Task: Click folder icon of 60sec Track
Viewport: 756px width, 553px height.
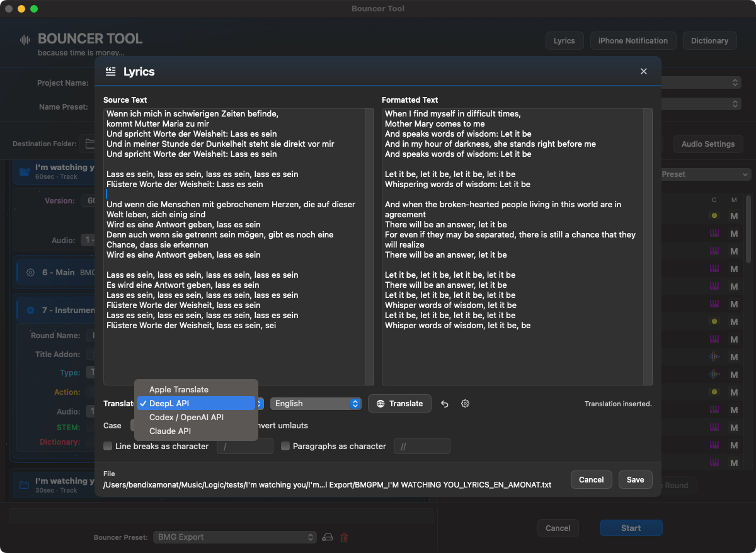Action: coord(25,171)
